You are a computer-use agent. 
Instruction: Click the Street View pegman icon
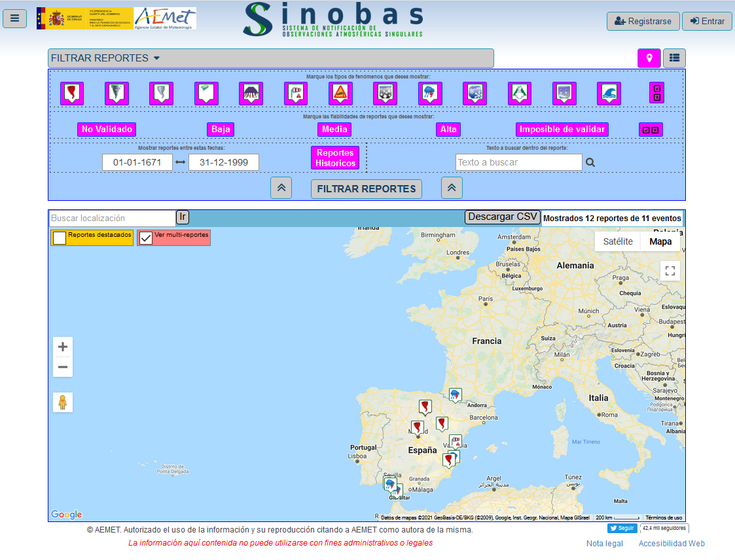63,402
